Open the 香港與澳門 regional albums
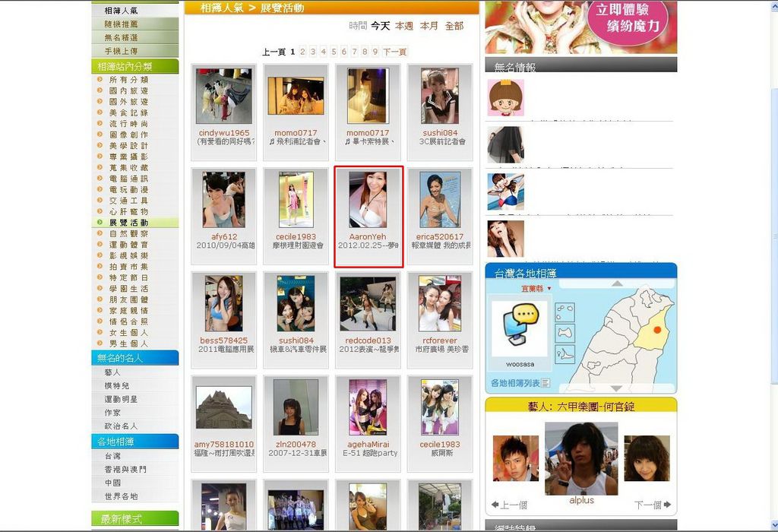This screenshot has height=532, width=778. pyautogui.click(x=125, y=469)
